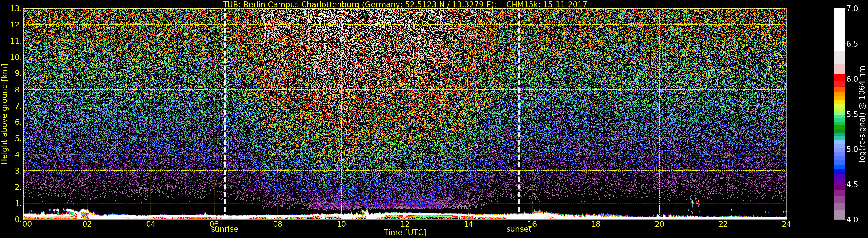
Task: Click the '1.' height tick label
Action: tap(18, 203)
